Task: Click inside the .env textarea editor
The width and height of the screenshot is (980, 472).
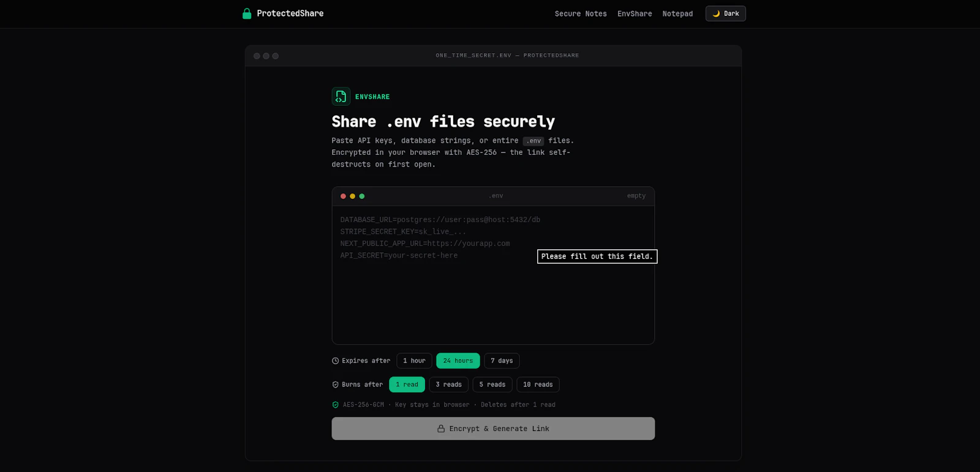Action: (493, 274)
